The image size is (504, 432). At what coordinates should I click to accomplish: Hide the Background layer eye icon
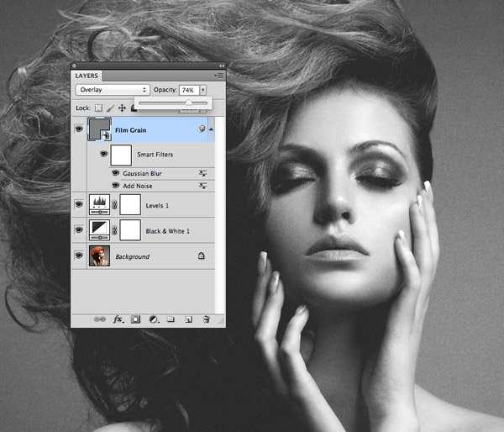[80, 256]
